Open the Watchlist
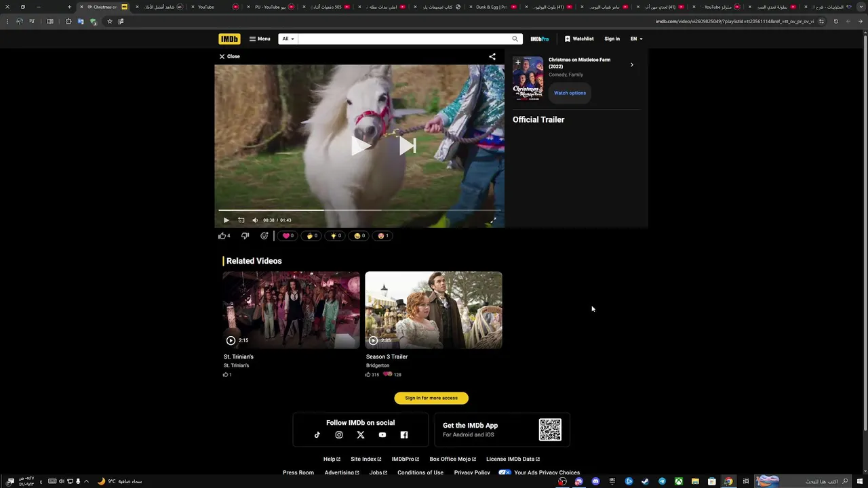Image resolution: width=868 pixels, height=488 pixels. 579,39
